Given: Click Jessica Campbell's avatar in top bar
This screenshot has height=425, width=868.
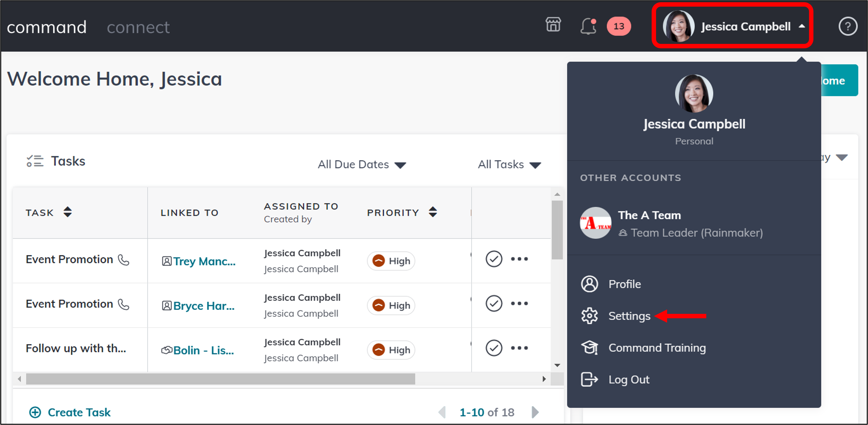Looking at the screenshot, I should coord(678,26).
